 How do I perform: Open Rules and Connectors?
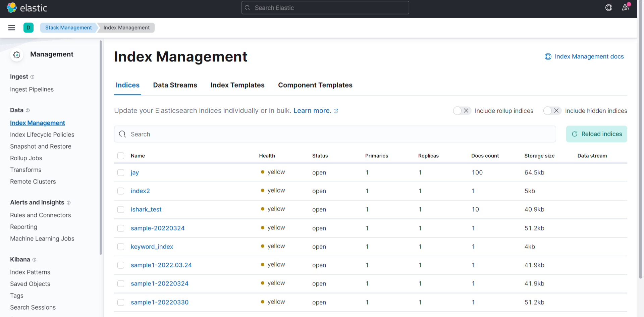[41, 215]
